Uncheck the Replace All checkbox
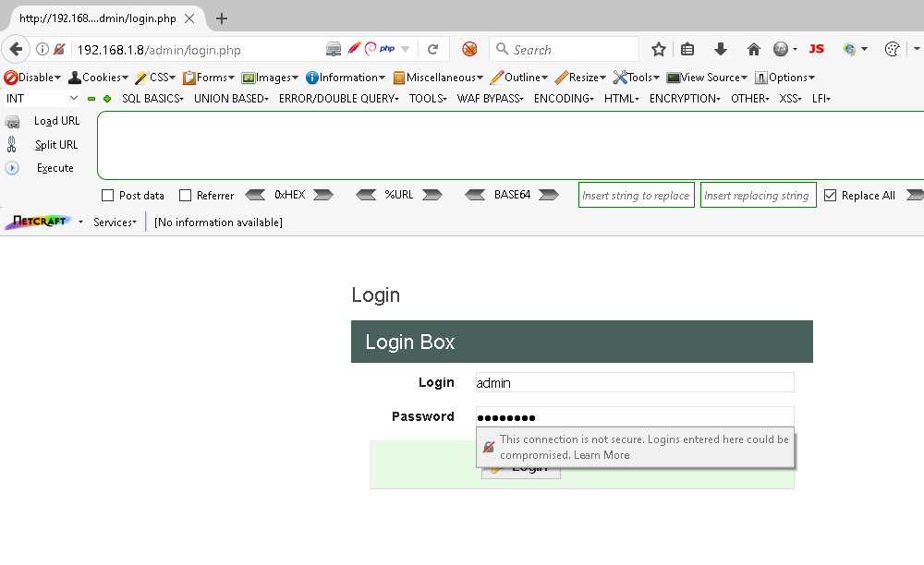924x565 pixels. [x=830, y=196]
